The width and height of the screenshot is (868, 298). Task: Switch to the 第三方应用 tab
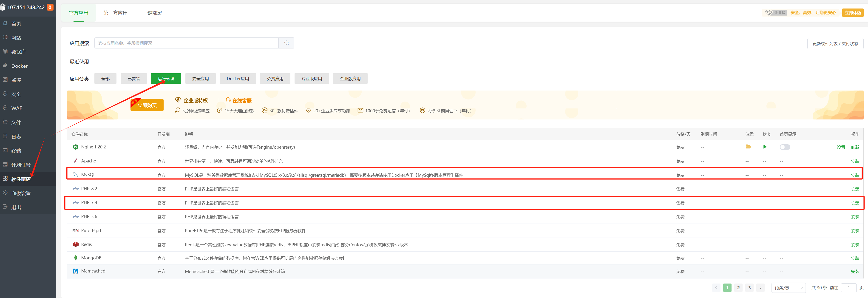click(x=115, y=13)
